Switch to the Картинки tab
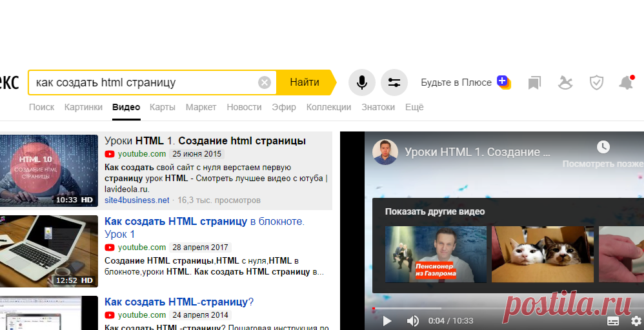 [83, 107]
